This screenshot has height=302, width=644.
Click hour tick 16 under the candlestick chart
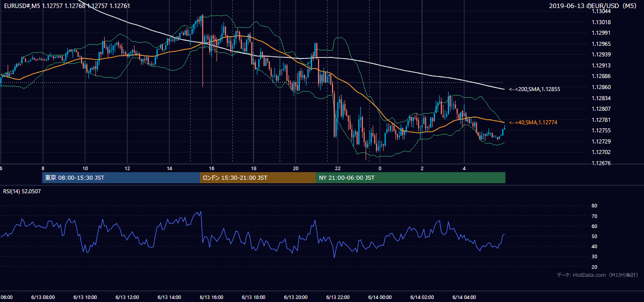[212, 168]
